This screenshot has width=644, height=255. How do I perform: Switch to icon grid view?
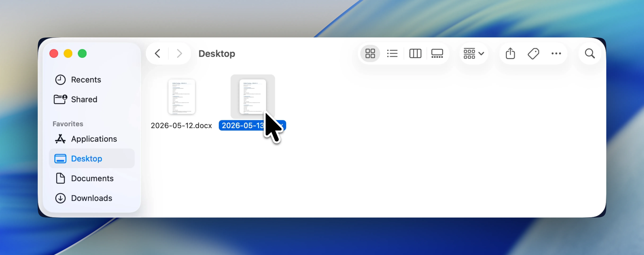pyautogui.click(x=370, y=53)
